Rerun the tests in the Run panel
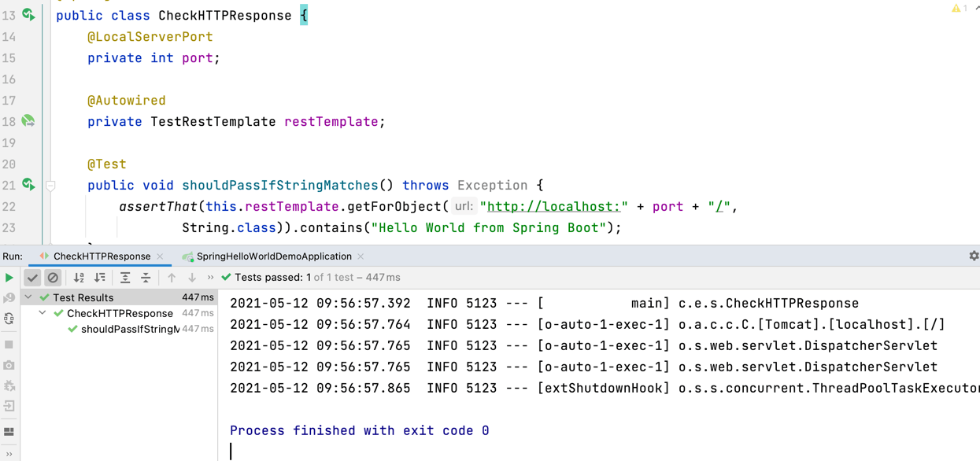Screen dimensions: 980x461 (9, 277)
